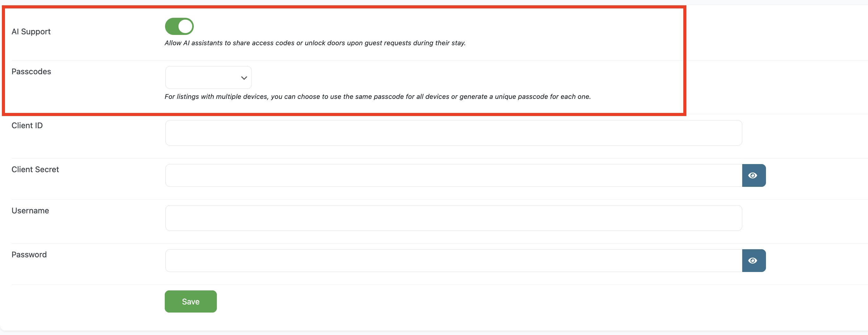Click inside the Password field
Viewport: 868px width, 335px height.
pos(453,260)
